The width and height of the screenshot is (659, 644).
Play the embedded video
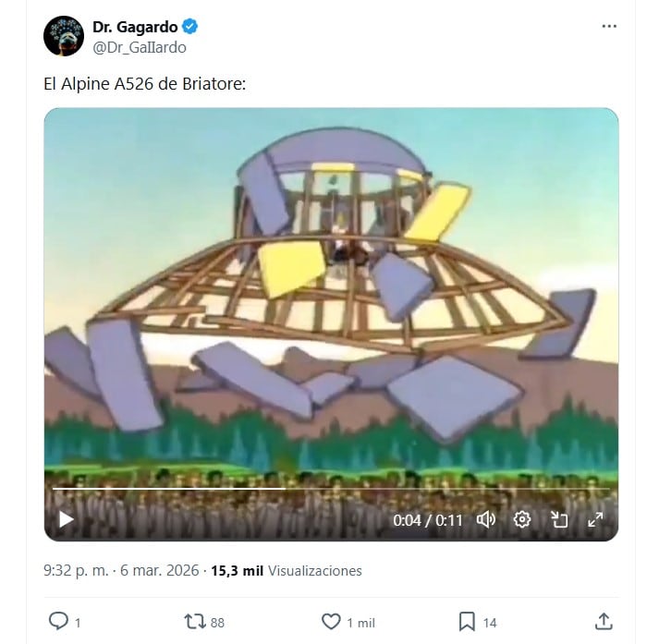(66, 519)
